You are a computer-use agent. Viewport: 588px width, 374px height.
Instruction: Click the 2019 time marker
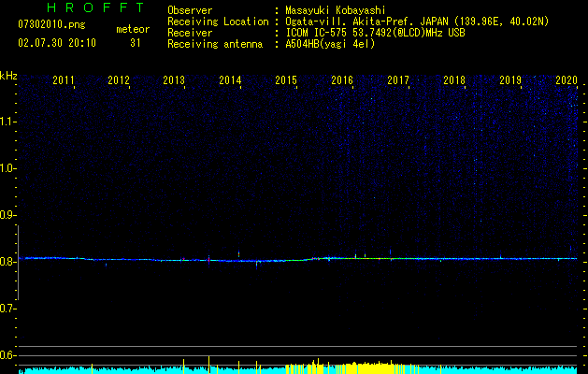(510, 79)
